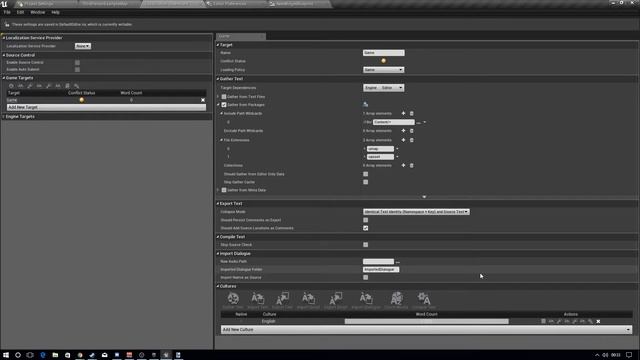
Task: Edit the uasset file extension field
Action: (380, 157)
